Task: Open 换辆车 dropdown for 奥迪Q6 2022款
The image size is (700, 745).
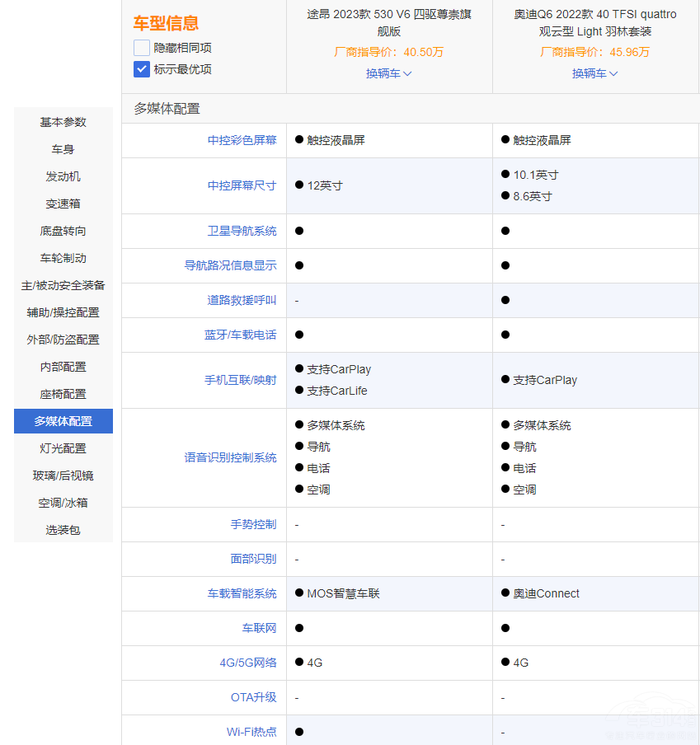Action: (595, 73)
